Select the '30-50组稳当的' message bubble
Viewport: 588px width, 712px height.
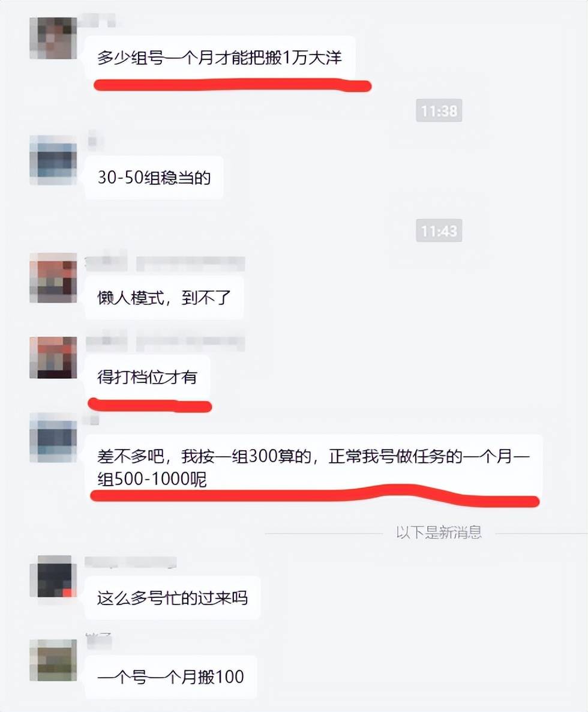coord(154,178)
